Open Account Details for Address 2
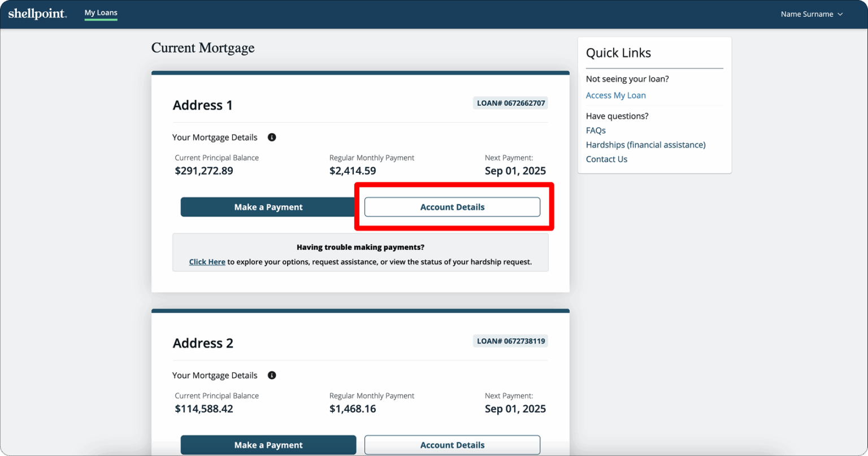The image size is (868, 456). (452, 445)
